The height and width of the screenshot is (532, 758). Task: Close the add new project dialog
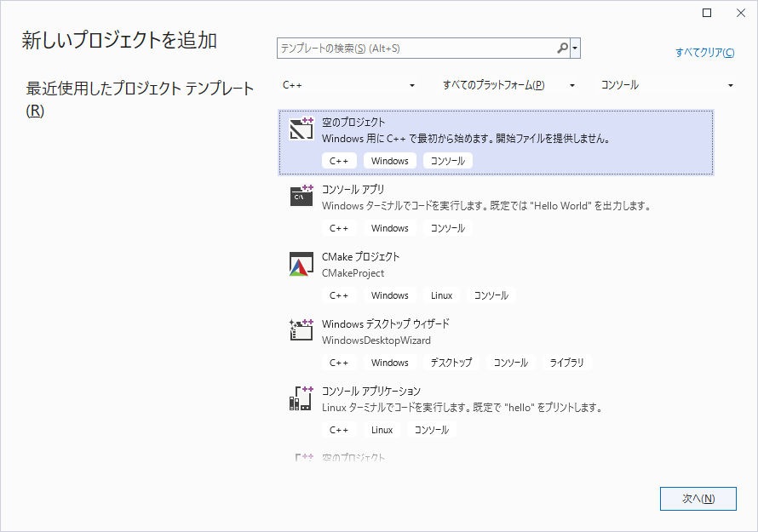tap(740, 13)
